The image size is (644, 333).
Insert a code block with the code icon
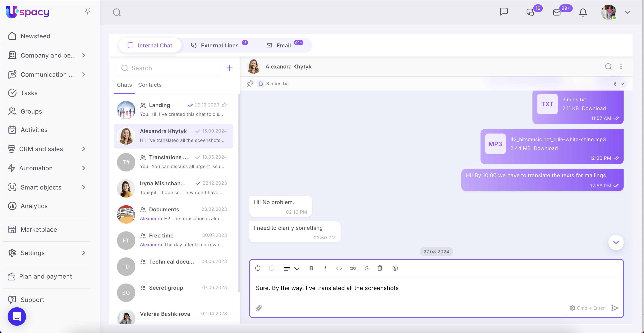point(339,268)
